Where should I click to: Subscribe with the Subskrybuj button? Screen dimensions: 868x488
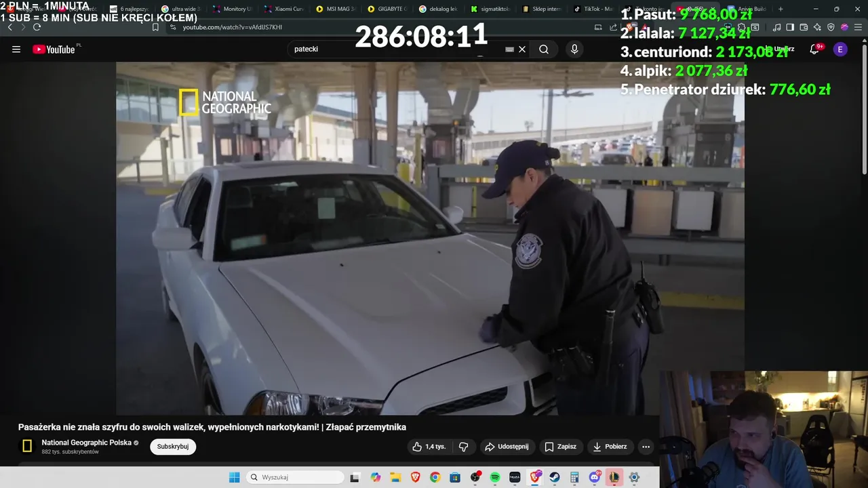(x=173, y=447)
